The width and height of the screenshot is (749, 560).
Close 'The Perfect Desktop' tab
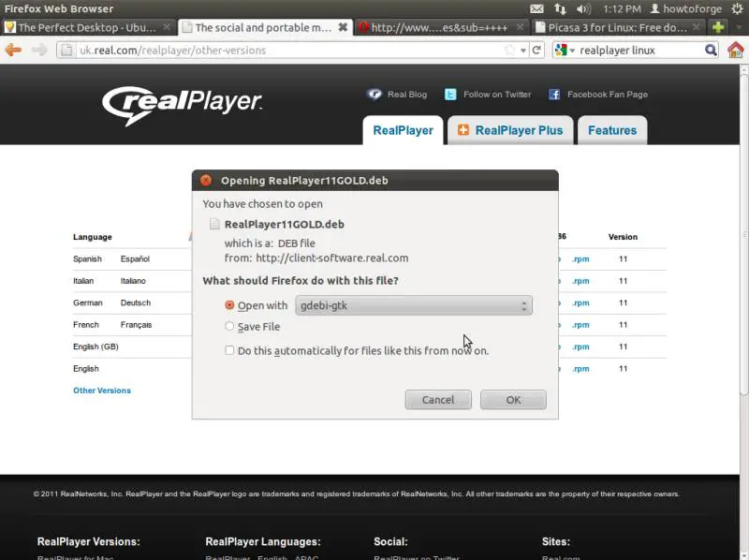[167, 27]
